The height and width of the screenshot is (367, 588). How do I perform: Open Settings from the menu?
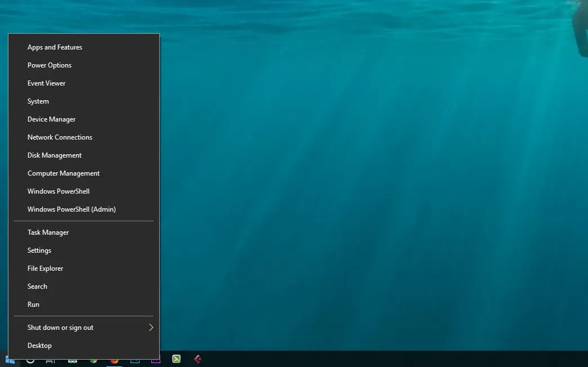39,250
